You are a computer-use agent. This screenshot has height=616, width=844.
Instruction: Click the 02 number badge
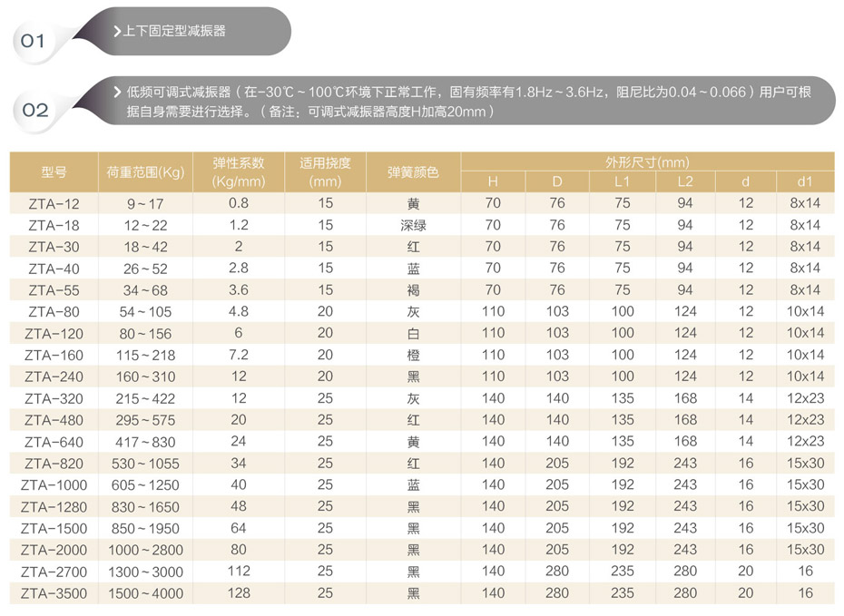(x=34, y=110)
